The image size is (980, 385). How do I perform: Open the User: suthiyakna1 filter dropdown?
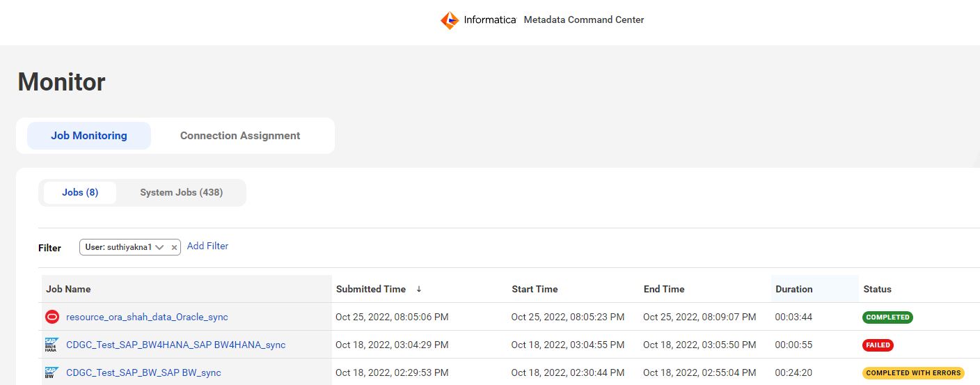159,247
